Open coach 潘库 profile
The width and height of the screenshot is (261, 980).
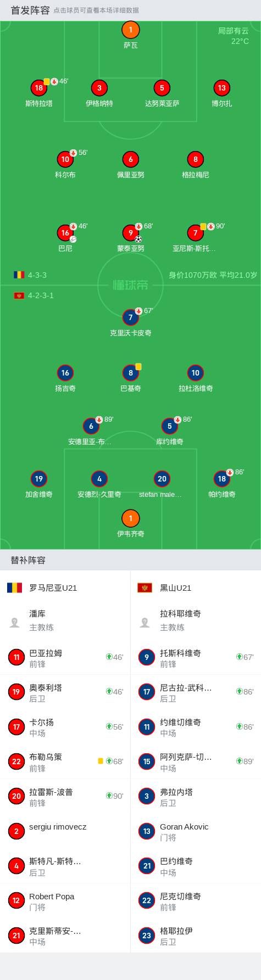65,620
